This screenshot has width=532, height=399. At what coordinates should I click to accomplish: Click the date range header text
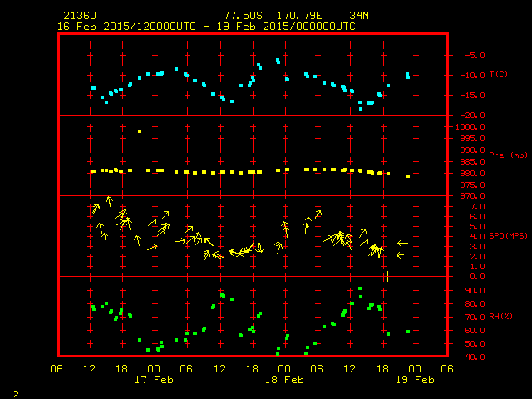(x=206, y=27)
